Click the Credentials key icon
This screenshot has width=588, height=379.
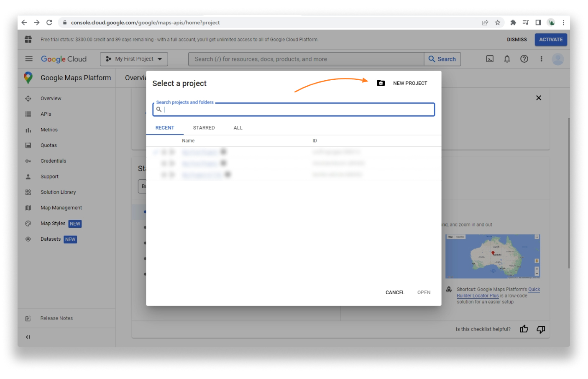click(28, 161)
